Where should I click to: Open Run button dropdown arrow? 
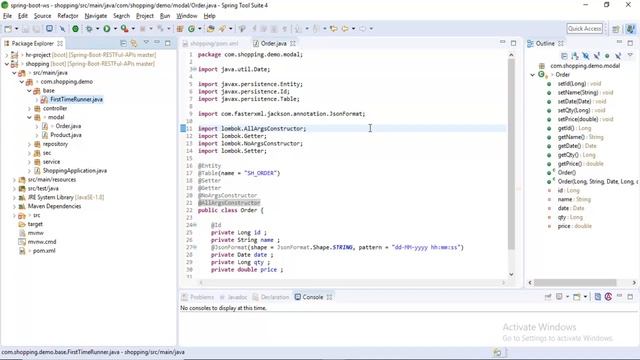(x=115, y=29)
